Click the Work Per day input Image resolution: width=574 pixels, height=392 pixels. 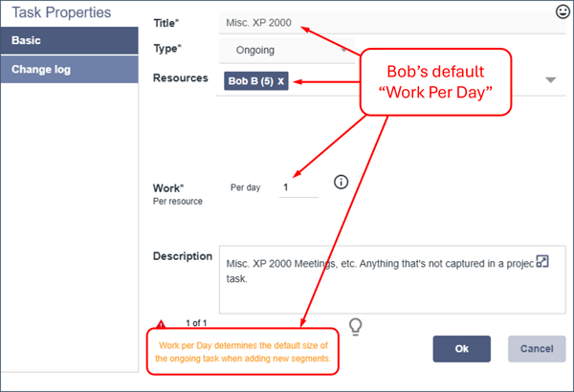tap(298, 187)
